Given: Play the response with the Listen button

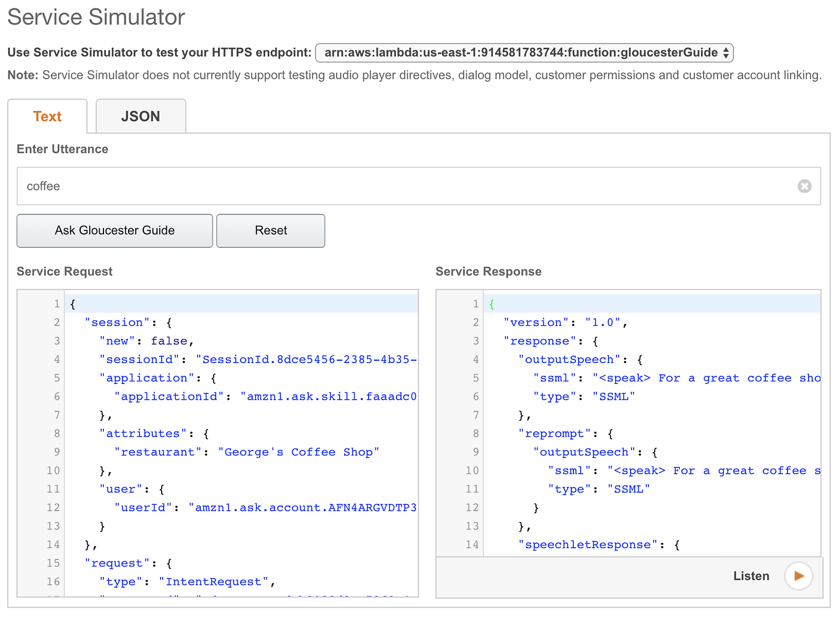Looking at the screenshot, I should [799, 576].
